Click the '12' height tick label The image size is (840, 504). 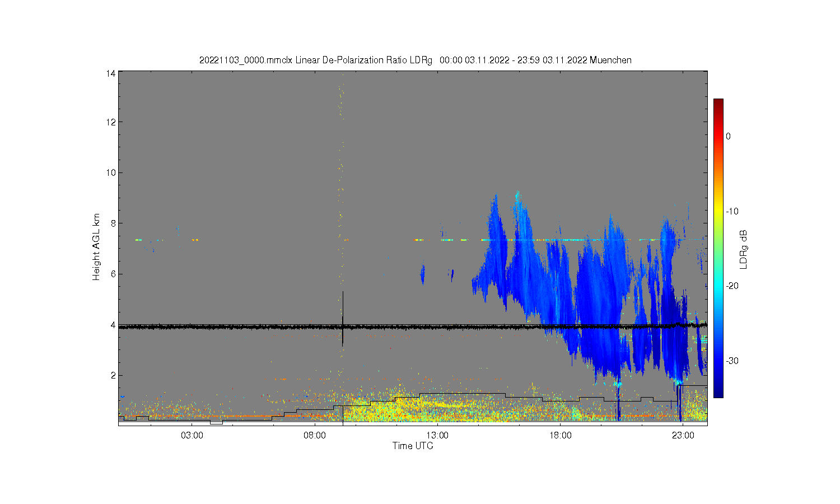111,122
